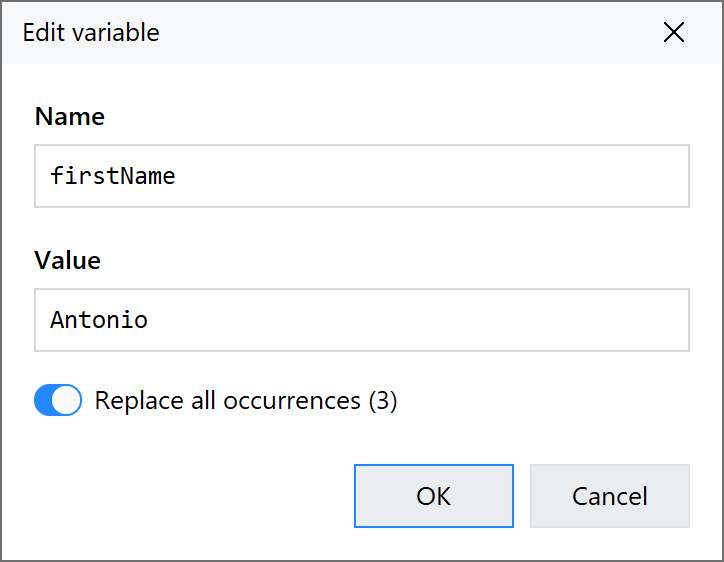This screenshot has width=724, height=562.
Task: Focus the Name input field
Action: click(361, 176)
